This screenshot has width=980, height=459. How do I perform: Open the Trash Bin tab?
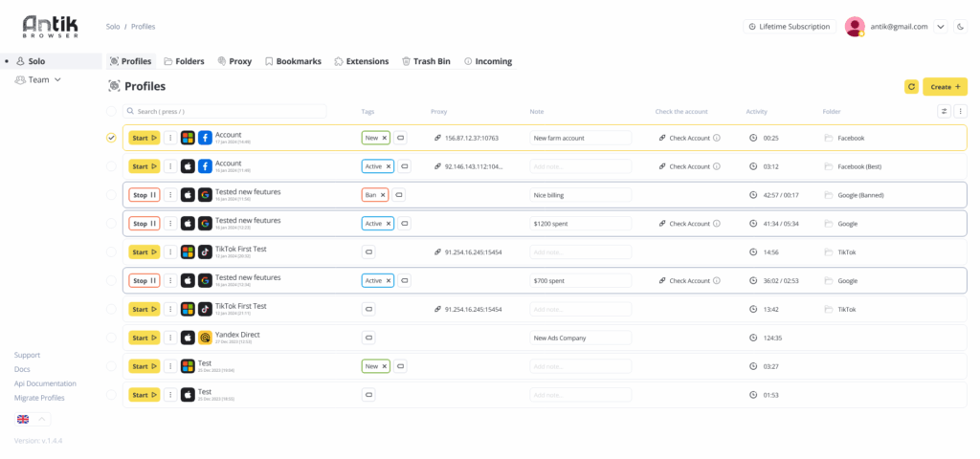click(426, 61)
